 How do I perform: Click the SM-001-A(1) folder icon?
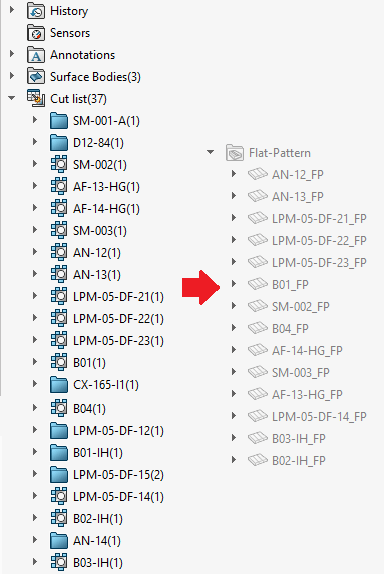pyautogui.click(x=59, y=121)
